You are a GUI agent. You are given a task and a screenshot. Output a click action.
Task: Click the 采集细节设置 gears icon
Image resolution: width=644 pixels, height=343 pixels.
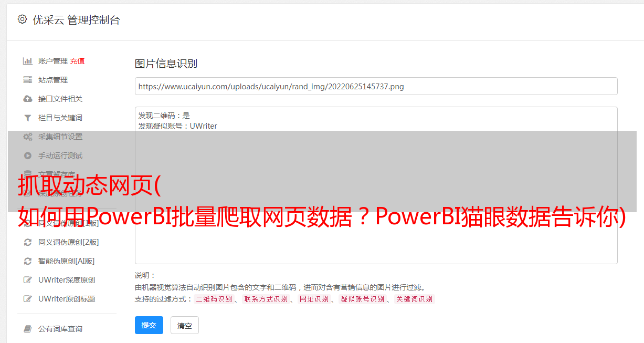point(28,137)
